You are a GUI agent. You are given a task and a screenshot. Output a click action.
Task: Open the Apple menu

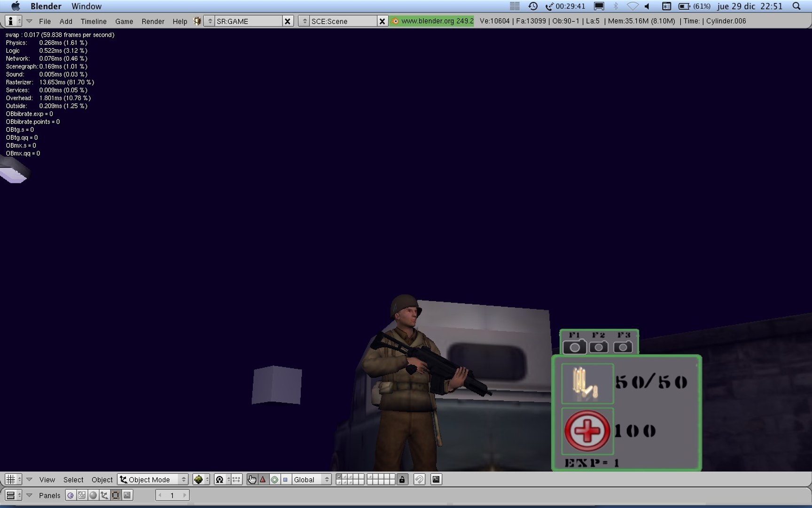pos(16,6)
